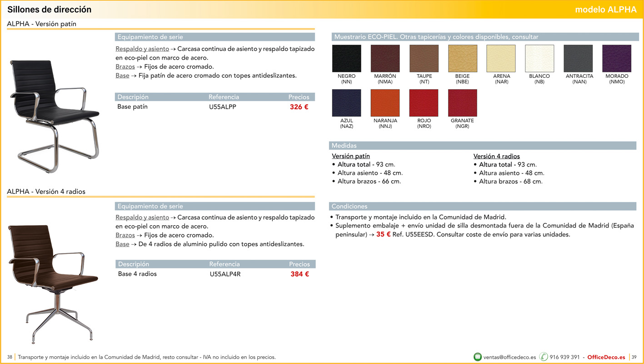Open the OfficeDeco.es link in footer
Screen dimensions: 644x364
tap(606, 357)
